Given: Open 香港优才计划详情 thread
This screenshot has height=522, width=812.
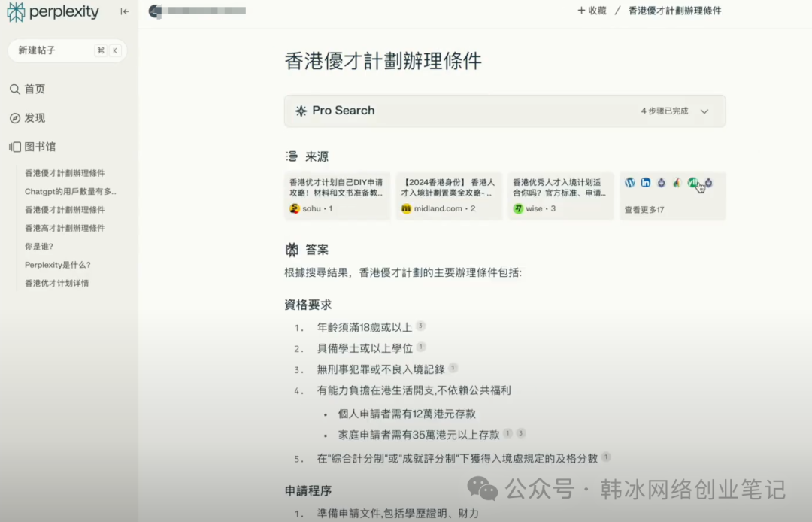Looking at the screenshot, I should click(x=57, y=284).
